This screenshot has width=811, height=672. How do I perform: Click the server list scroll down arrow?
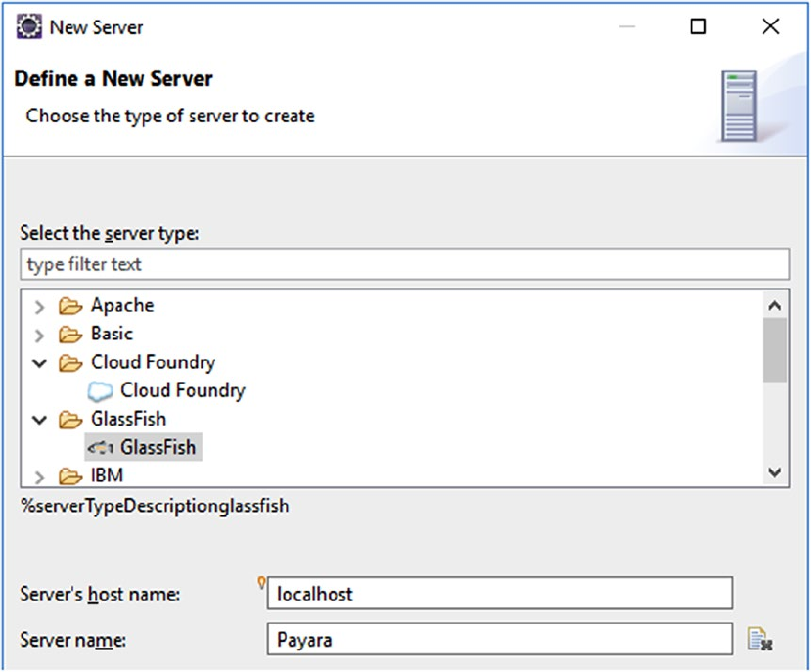click(x=774, y=472)
